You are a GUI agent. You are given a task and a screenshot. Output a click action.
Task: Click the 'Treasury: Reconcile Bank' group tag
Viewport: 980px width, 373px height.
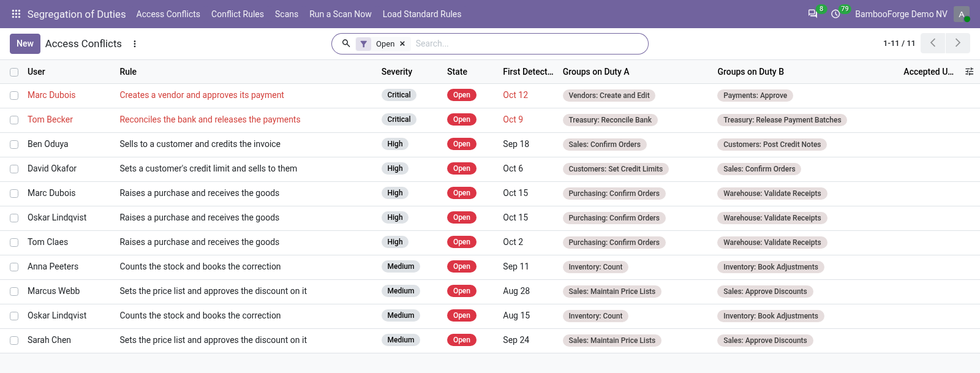pyautogui.click(x=610, y=120)
